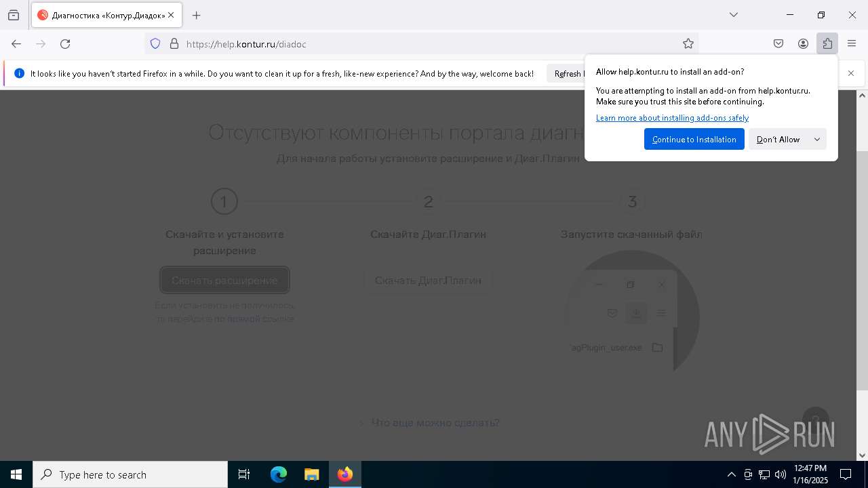The image size is (868, 488).
Task: Dismiss the Firefox refresh notification bar
Action: coord(851,73)
